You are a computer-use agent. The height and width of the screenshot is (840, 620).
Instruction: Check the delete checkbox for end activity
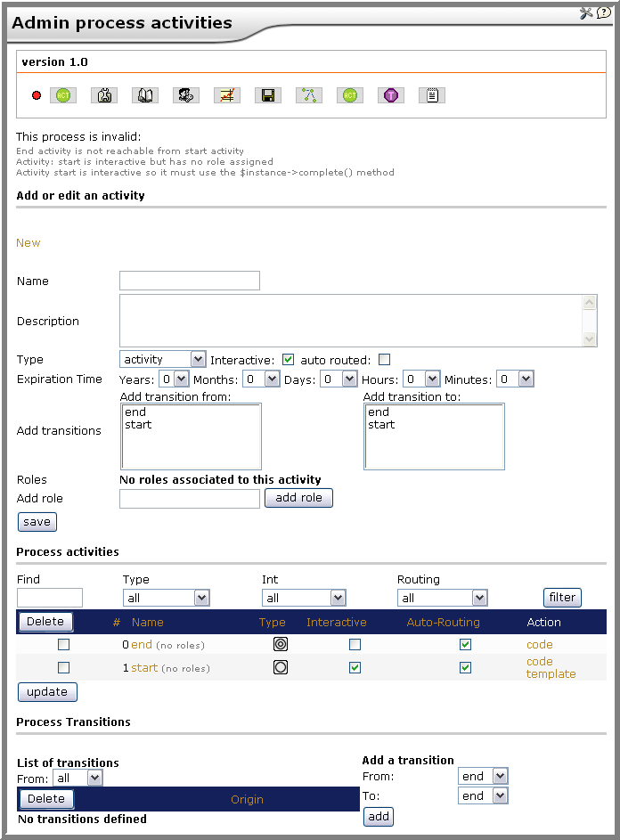coord(64,644)
